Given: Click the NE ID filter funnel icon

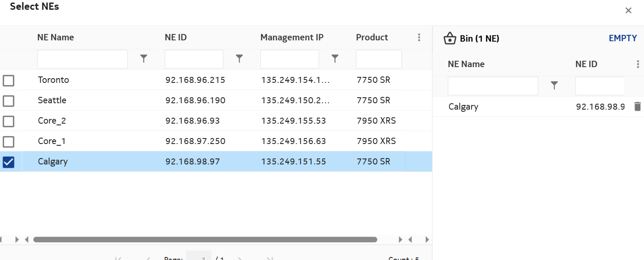Looking at the screenshot, I should click(239, 59).
